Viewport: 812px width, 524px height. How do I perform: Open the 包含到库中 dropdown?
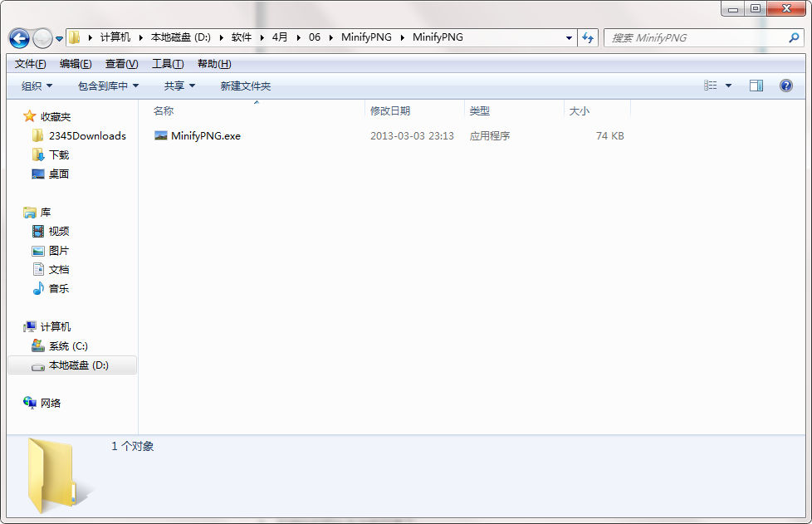(108, 86)
